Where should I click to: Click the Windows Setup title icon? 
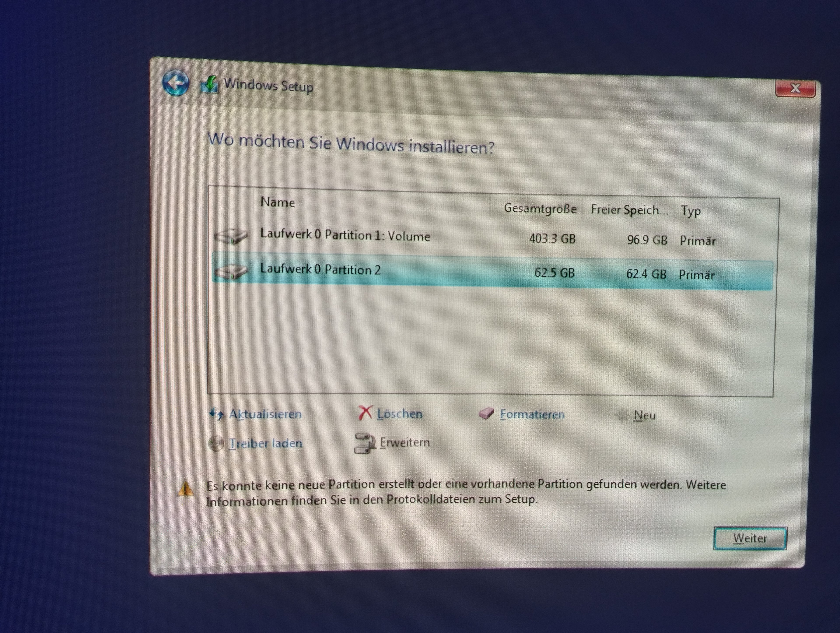(210, 85)
